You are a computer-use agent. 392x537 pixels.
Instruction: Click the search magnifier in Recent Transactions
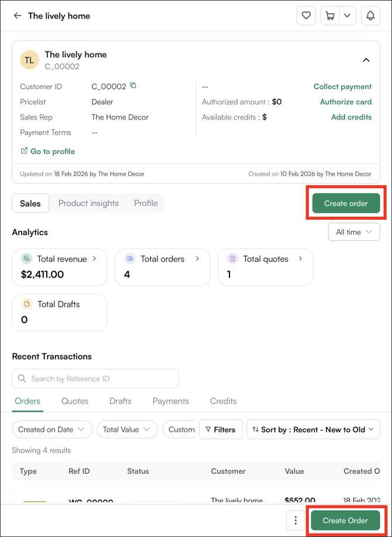click(x=22, y=378)
